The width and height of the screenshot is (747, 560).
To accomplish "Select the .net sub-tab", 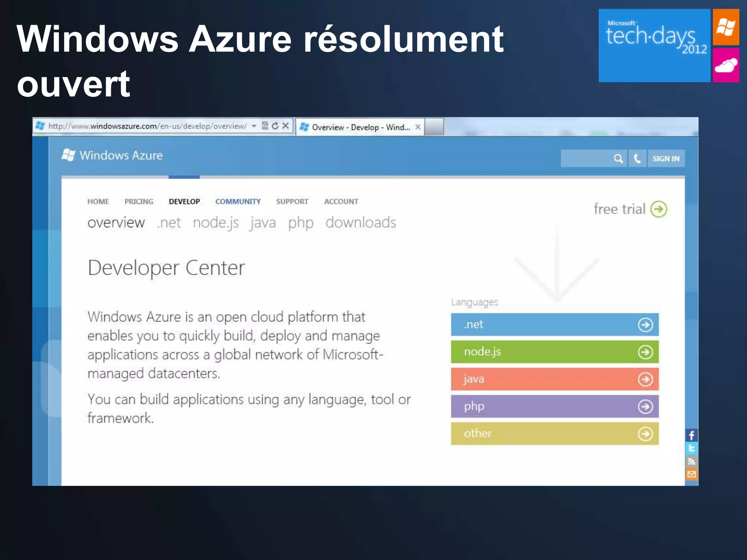I will [x=169, y=223].
